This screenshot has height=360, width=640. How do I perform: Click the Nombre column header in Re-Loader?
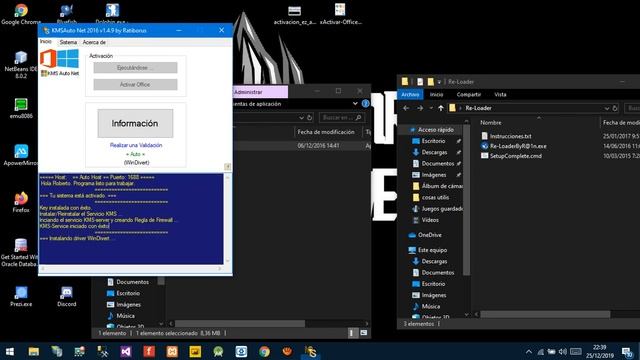491,122
